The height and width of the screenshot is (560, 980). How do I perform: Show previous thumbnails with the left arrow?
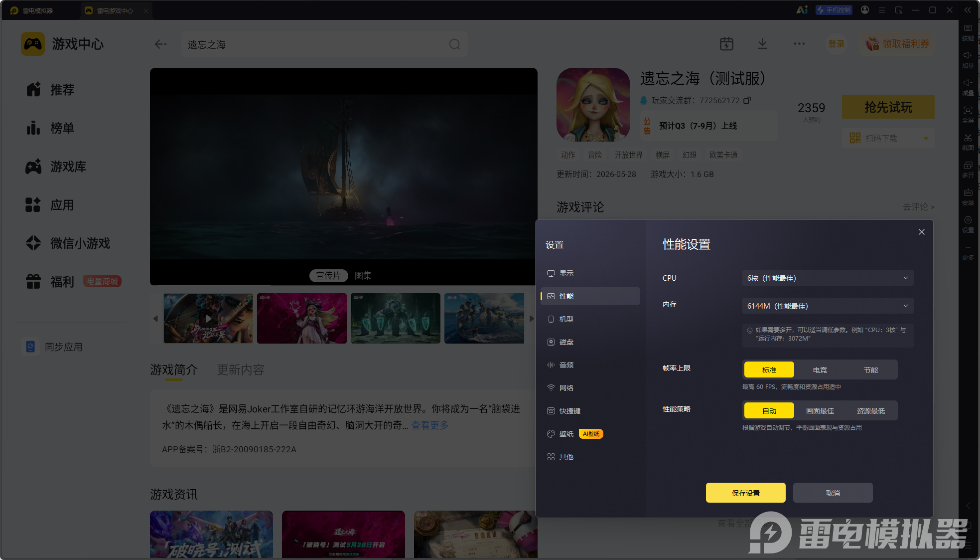pyautogui.click(x=155, y=318)
